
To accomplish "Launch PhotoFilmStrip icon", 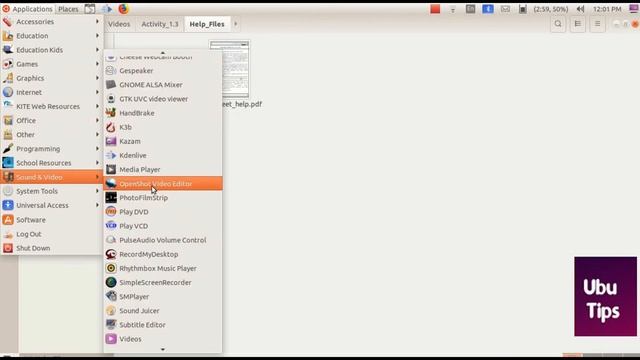I will (x=111, y=198).
